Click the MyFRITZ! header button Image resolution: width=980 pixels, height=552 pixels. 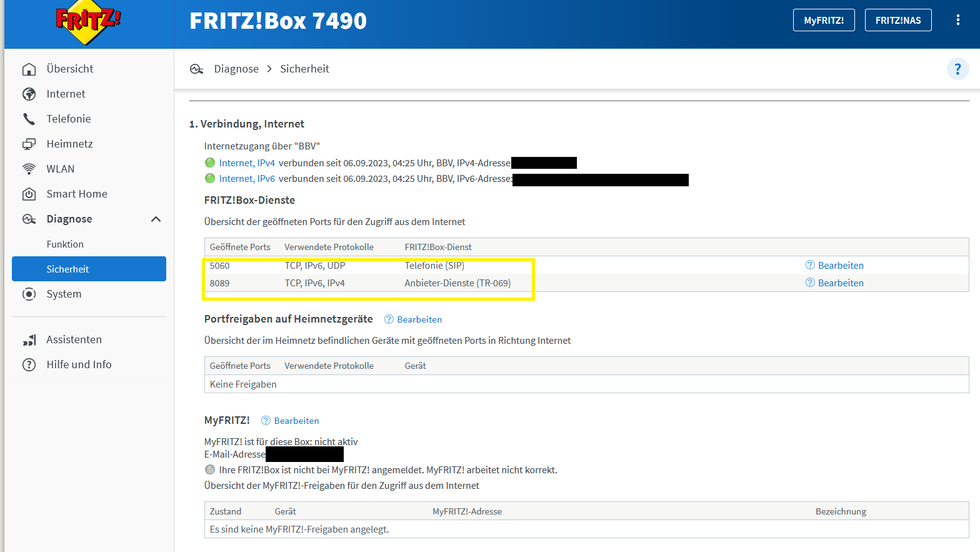[824, 20]
